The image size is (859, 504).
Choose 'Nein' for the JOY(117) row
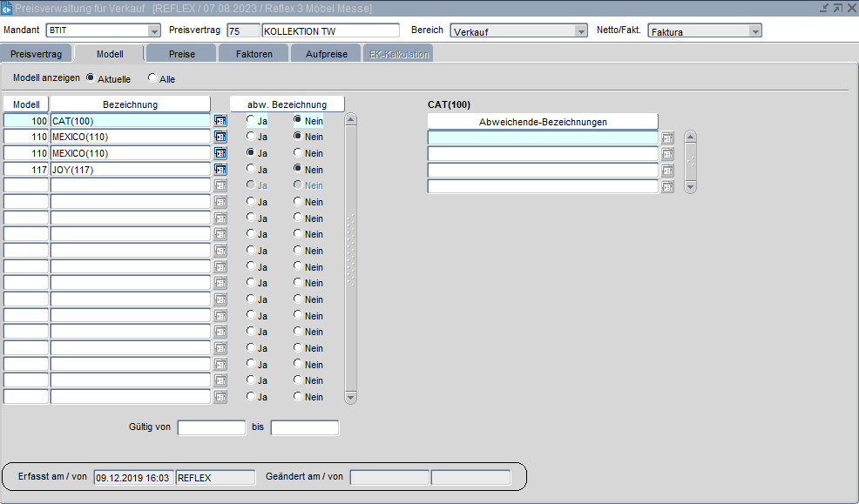point(299,169)
